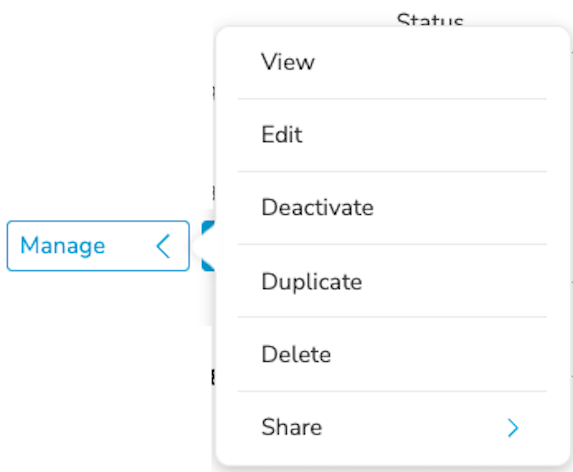
Task: Make a copy using Duplicate
Action: [x=312, y=282]
